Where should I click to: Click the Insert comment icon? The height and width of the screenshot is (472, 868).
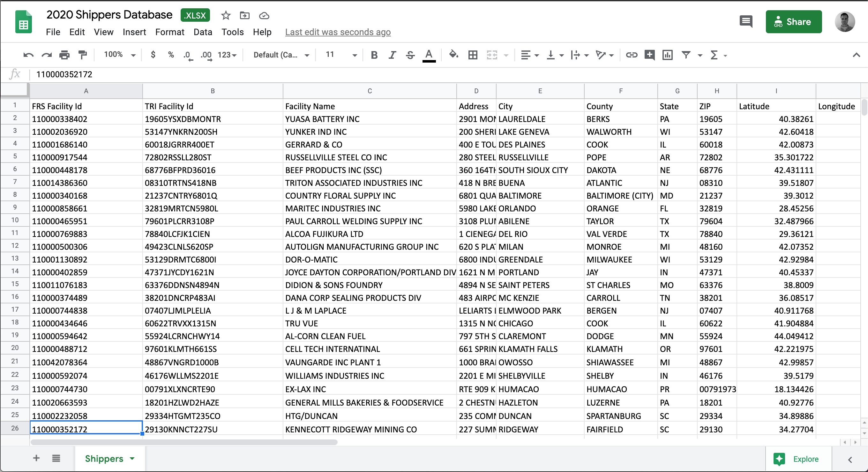click(649, 55)
